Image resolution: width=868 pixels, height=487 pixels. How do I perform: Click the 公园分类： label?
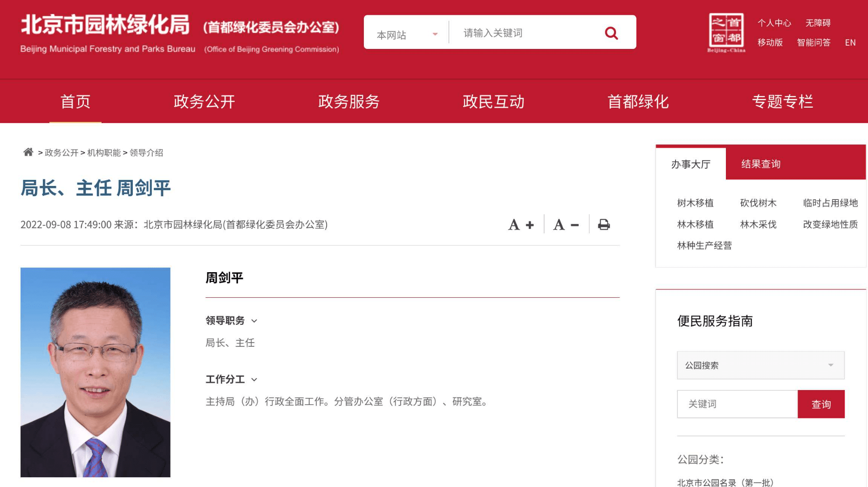700,460
